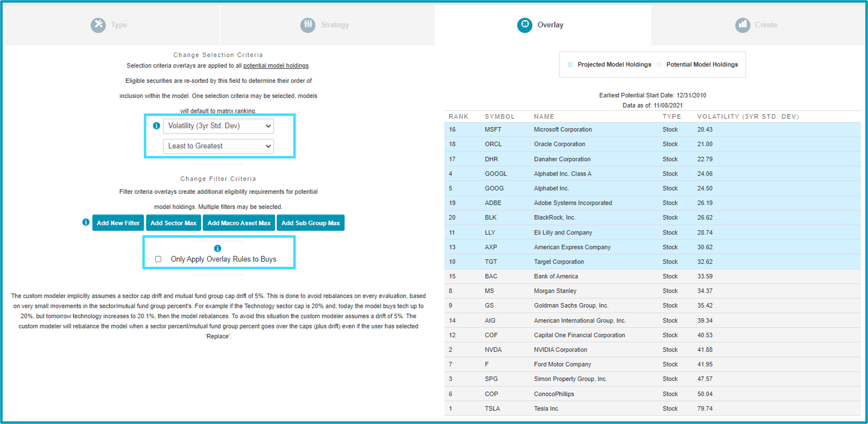Click the Potential Model Holdings legend swatch
This screenshot has width=868, height=424.
pos(659,65)
